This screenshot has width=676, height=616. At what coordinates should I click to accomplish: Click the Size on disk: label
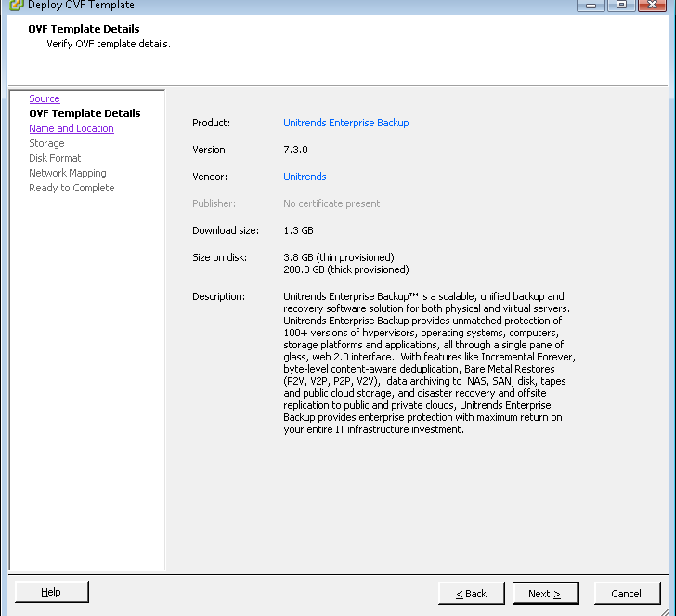point(220,257)
